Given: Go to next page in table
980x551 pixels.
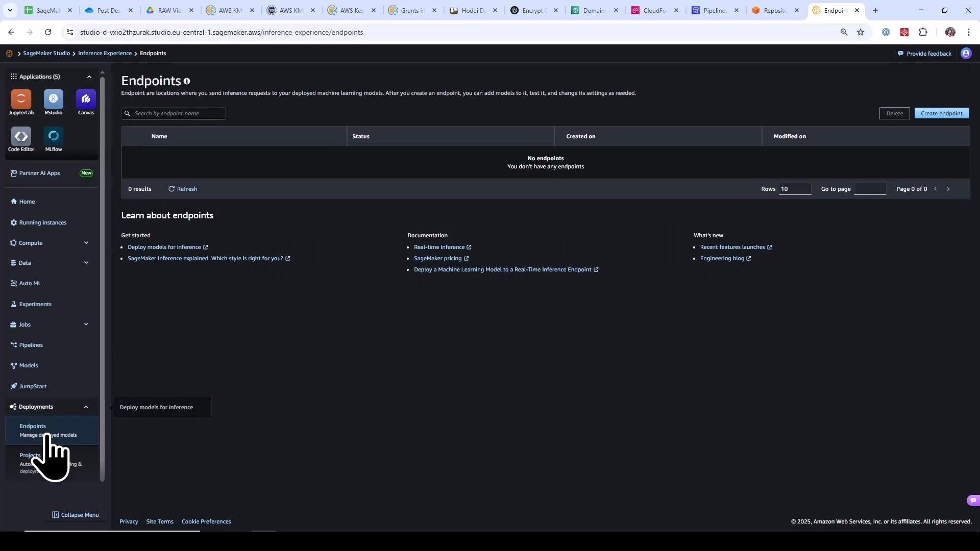Looking at the screenshot, I should pyautogui.click(x=948, y=189).
